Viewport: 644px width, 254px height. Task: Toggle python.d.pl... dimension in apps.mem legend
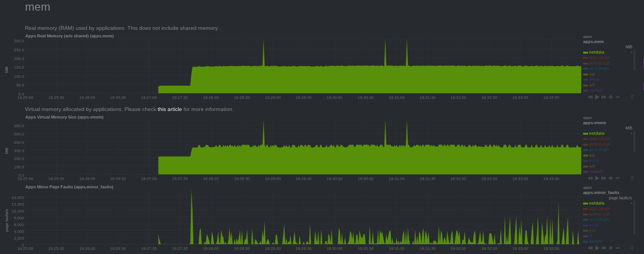click(601, 63)
